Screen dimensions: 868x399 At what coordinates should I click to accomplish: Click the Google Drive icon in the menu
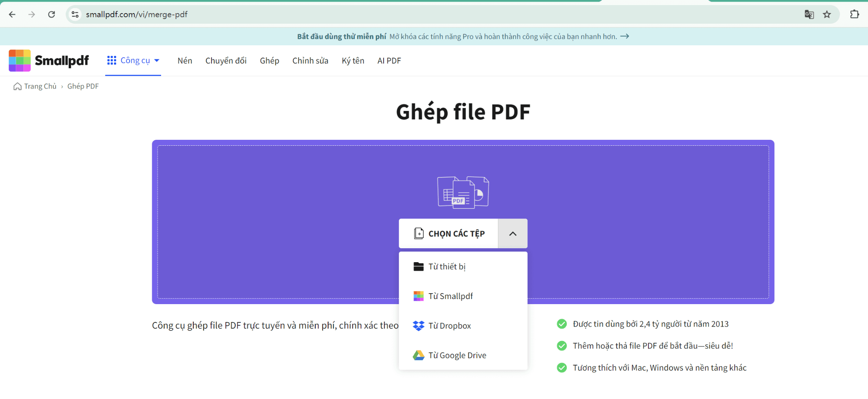[x=419, y=355]
